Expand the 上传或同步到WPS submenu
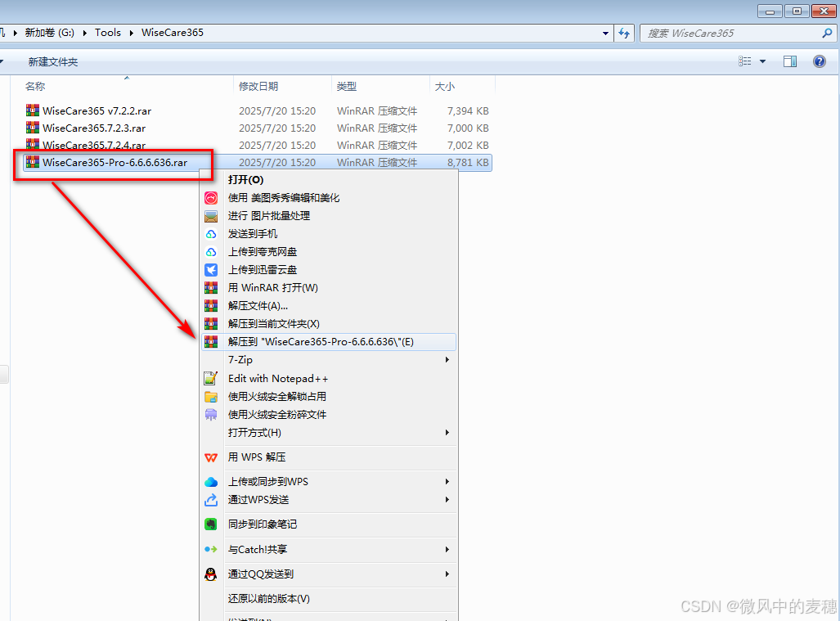The width and height of the screenshot is (840, 621). (x=447, y=482)
